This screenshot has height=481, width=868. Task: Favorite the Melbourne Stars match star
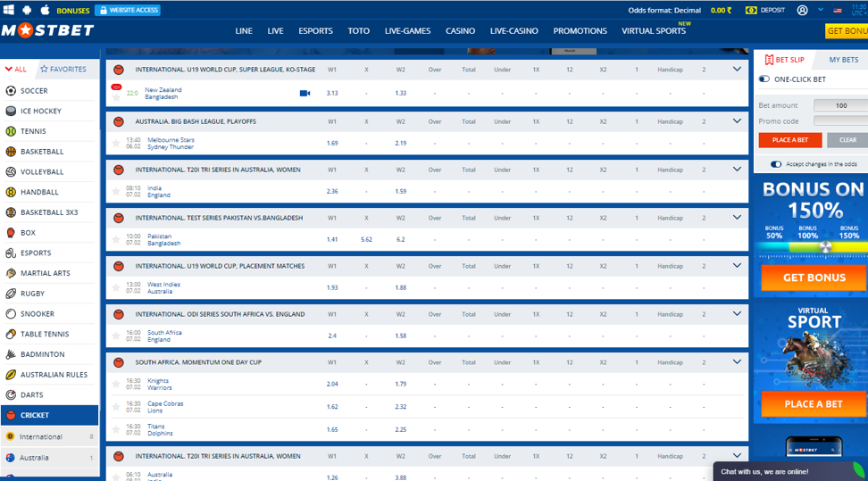coord(116,144)
